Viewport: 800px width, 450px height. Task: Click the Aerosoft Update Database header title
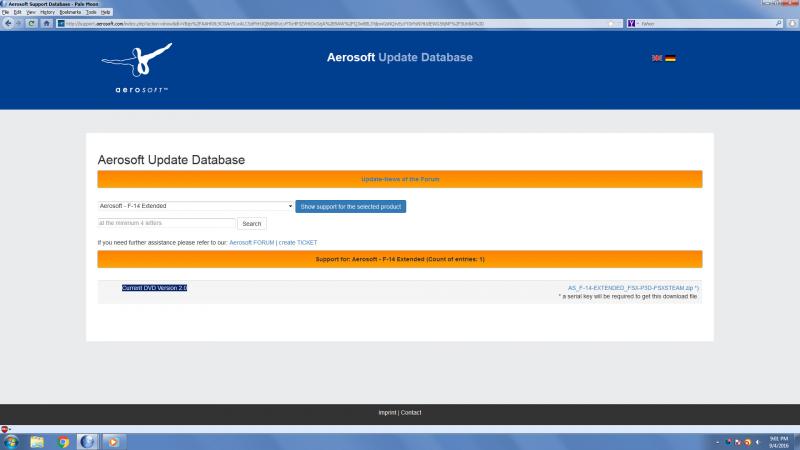tap(400, 58)
